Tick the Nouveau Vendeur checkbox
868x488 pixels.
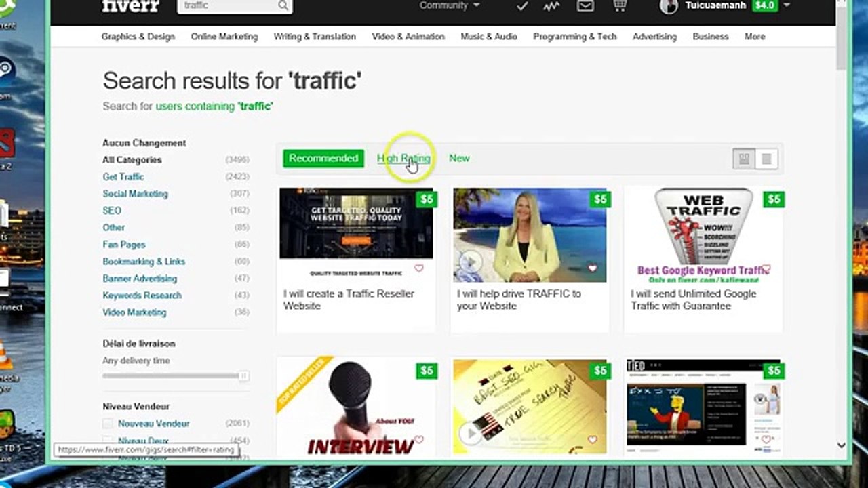108,424
